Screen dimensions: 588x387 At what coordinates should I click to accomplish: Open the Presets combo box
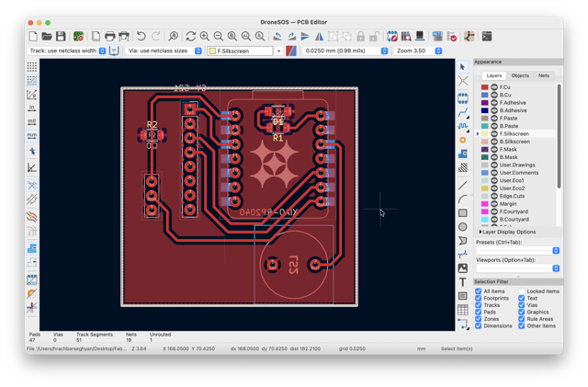coord(518,250)
